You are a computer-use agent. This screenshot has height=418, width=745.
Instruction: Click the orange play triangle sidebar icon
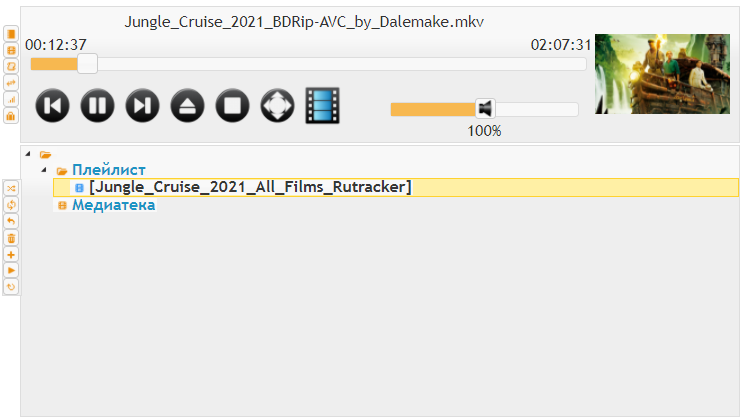(11, 271)
